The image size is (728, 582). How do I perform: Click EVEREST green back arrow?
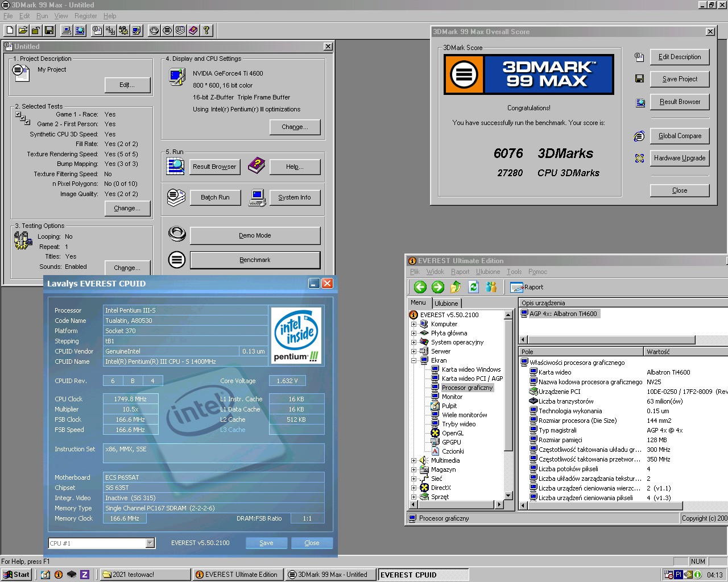(x=420, y=287)
